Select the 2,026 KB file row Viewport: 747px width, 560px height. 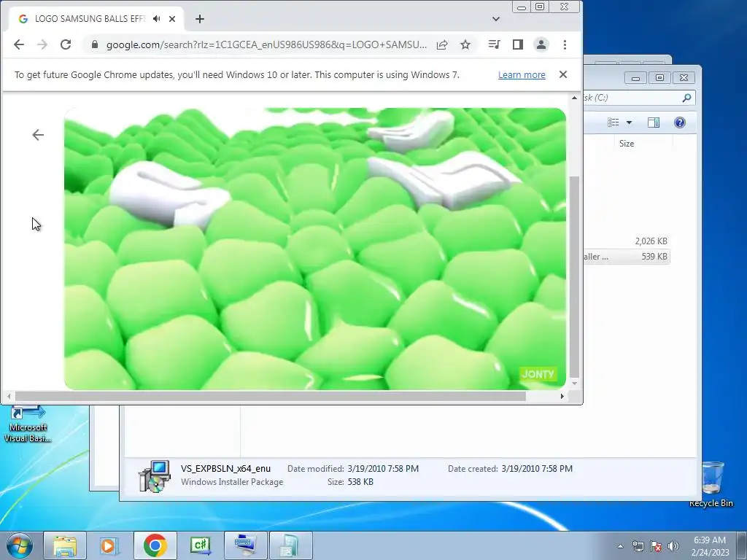click(x=627, y=241)
